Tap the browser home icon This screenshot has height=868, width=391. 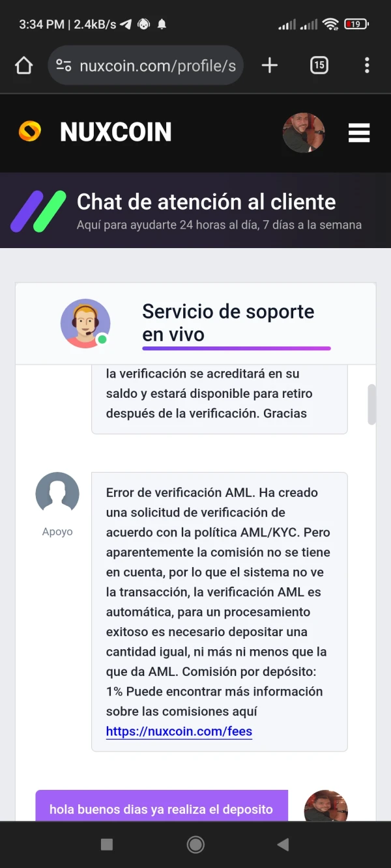(x=23, y=65)
